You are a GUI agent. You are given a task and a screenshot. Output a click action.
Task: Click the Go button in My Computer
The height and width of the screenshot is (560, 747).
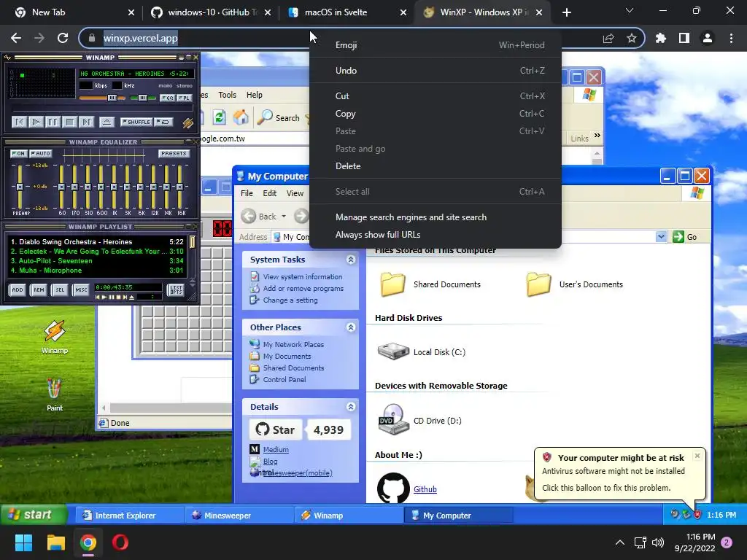tap(685, 237)
